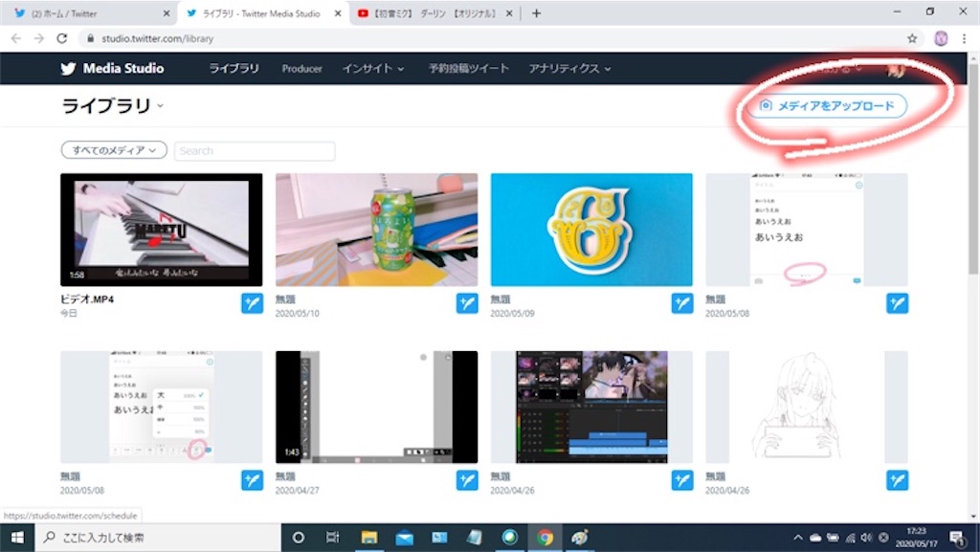Expand the アナリティクス menu

click(x=569, y=69)
